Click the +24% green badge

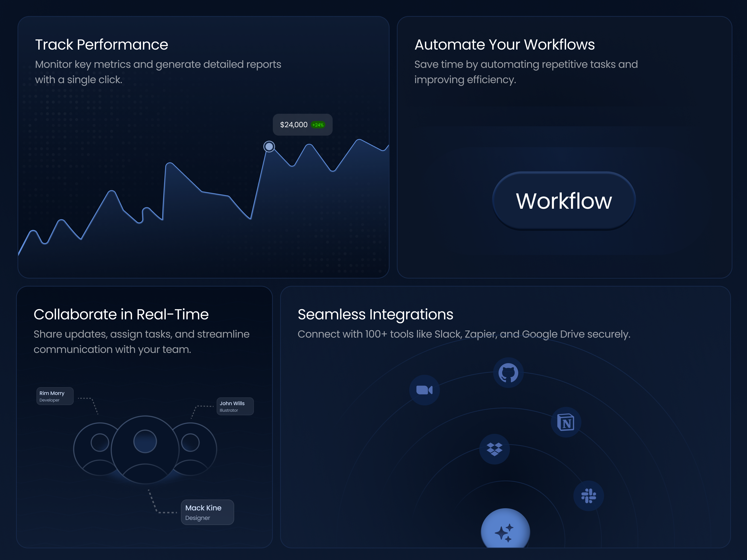tap(318, 125)
